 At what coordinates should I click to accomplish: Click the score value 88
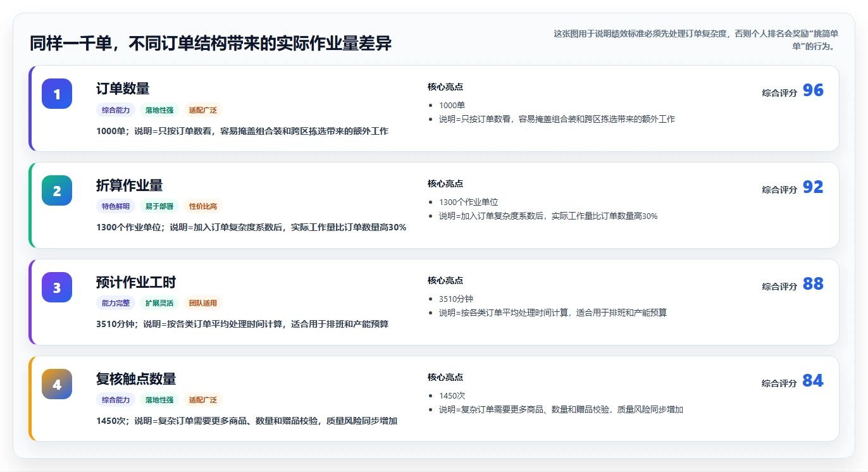(x=813, y=284)
